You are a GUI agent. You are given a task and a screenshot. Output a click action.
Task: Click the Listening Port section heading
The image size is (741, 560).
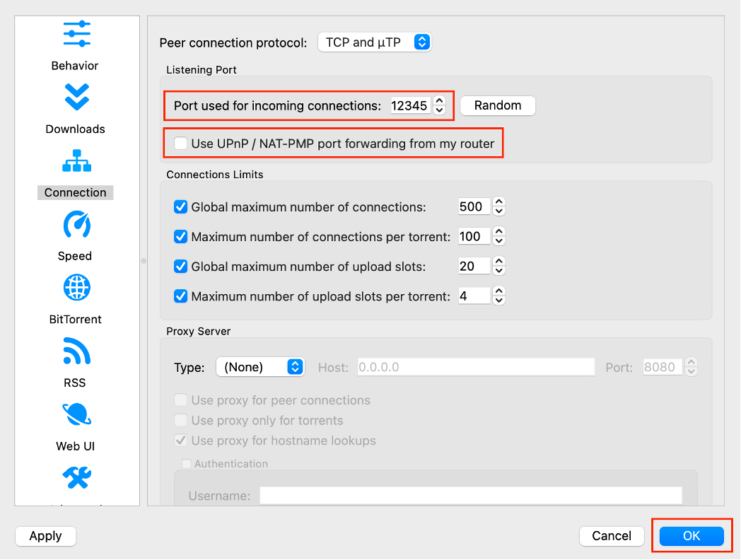click(202, 70)
